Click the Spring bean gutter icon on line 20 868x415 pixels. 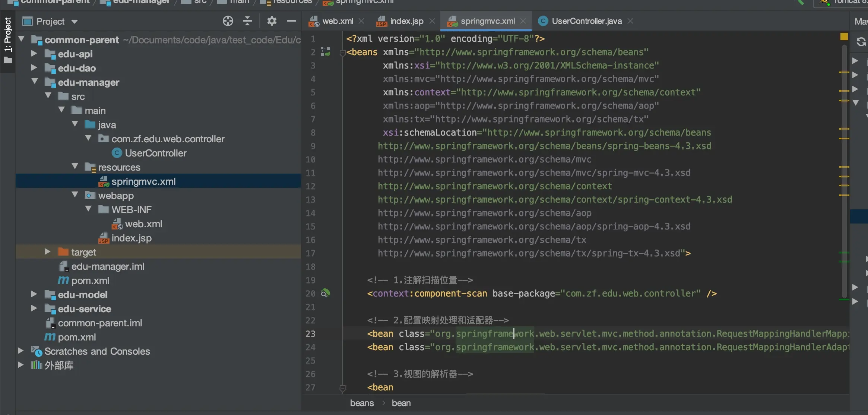tap(326, 293)
